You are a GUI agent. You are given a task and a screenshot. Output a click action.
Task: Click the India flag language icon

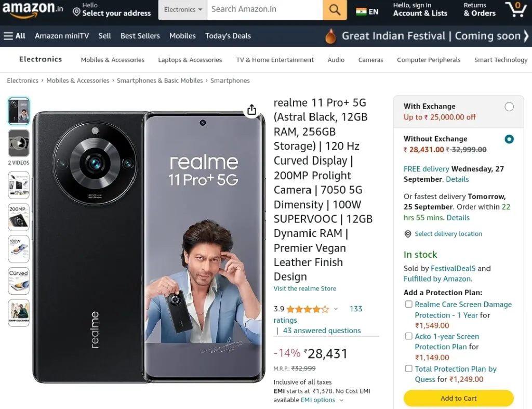(361, 12)
